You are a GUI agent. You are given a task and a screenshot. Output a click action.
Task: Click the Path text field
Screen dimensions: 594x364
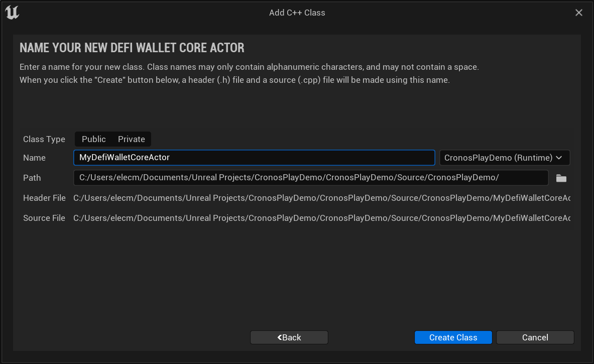(311, 178)
